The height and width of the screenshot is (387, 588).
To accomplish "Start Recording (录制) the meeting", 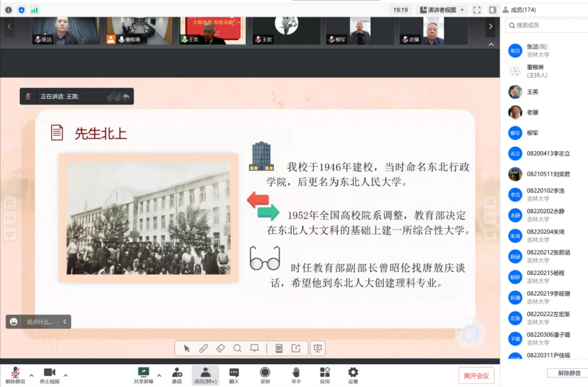I will coord(265,375).
